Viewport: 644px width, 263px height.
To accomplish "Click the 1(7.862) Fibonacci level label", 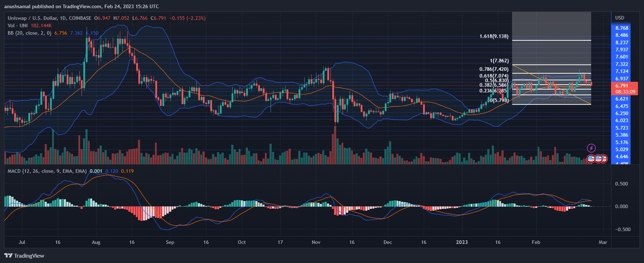I will (499, 61).
